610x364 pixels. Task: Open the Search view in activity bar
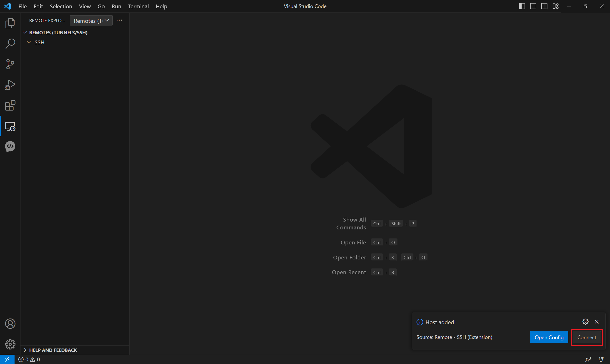10,44
